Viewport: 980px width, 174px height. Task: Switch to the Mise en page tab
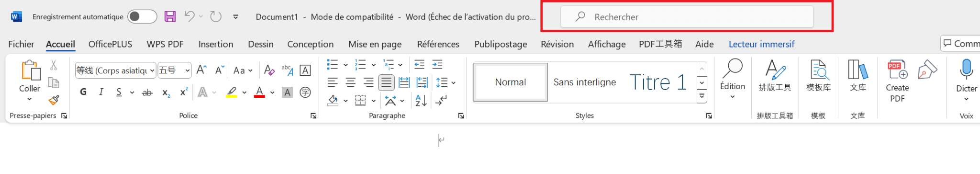tap(375, 44)
